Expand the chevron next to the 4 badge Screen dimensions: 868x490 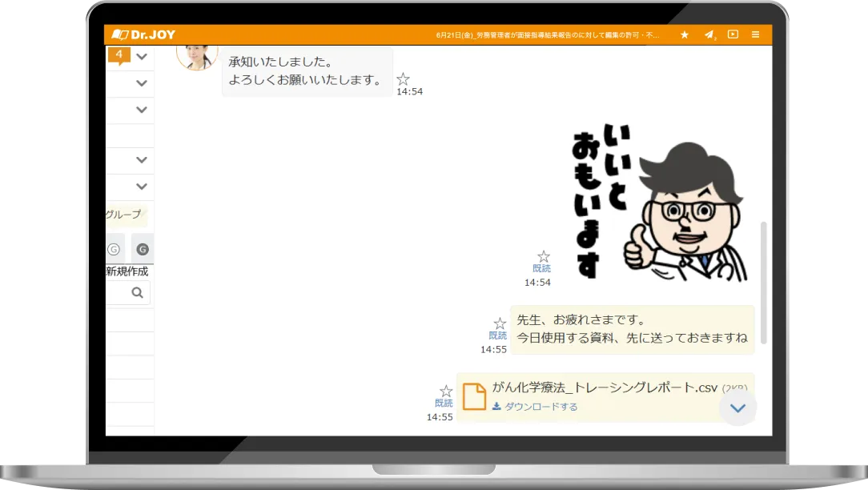coord(142,57)
